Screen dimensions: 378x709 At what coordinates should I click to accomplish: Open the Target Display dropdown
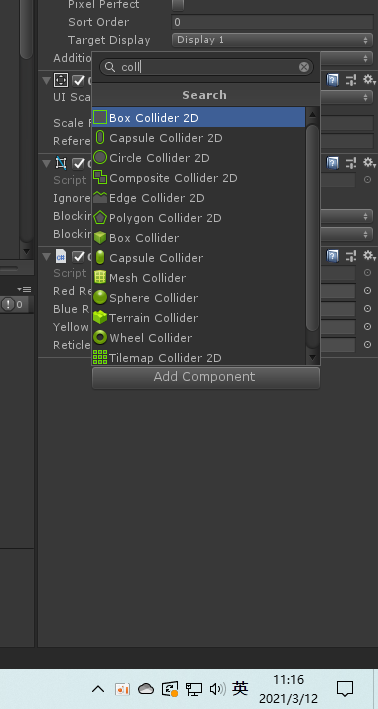tap(273, 40)
